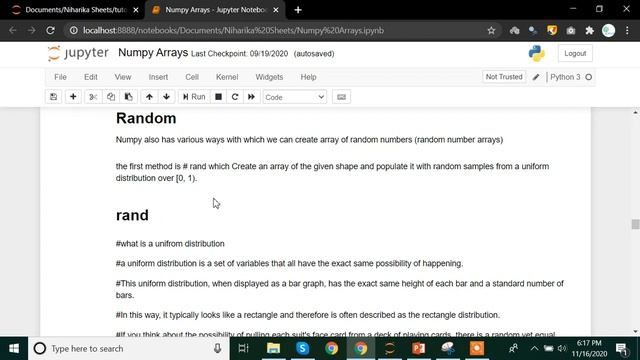Open the Insert menu
The image size is (640, 360).
point(158,77)
